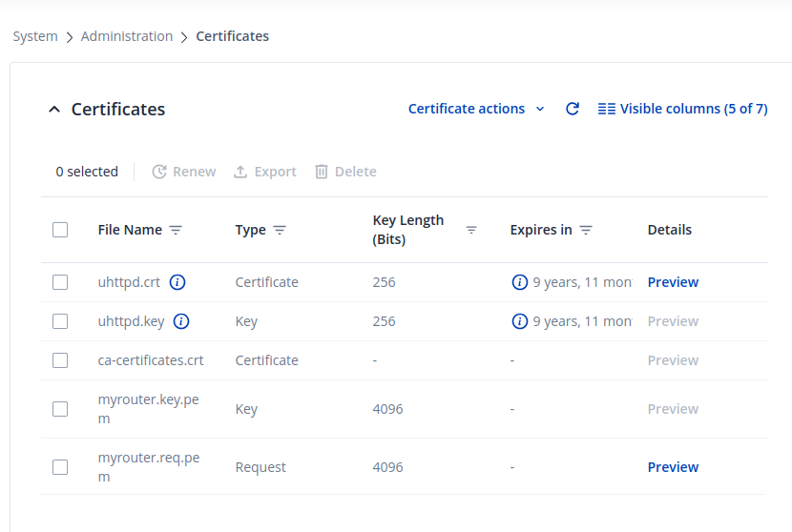Select the ca-certificates.crt row checkbox

coord(60,360)
